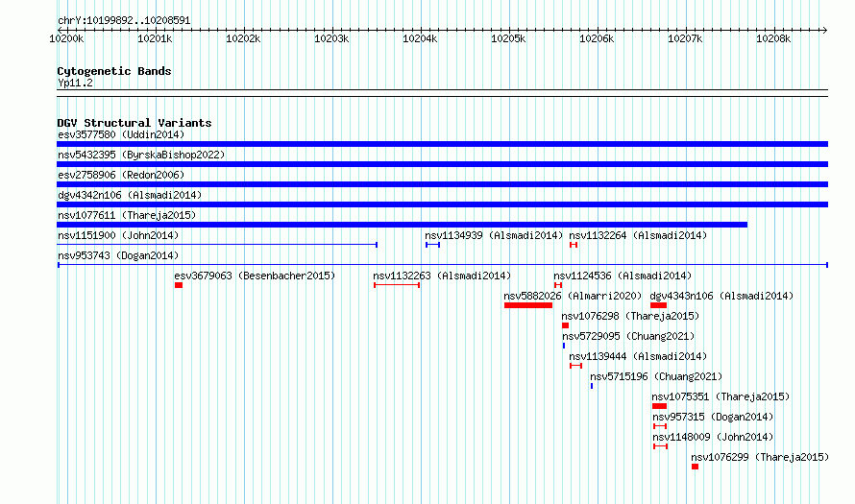The image size is (855, 504).
Task: Select the nsv1077611 blue variant bar
Action: (x=402, y=225)
